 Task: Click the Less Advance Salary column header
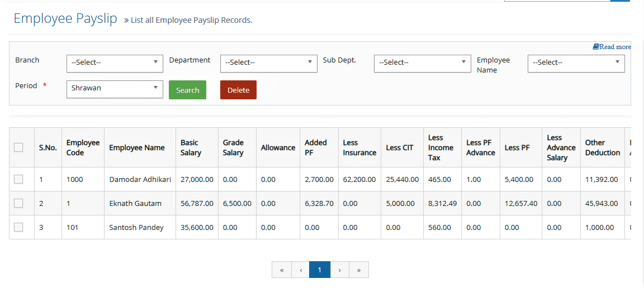coord(561,148)
